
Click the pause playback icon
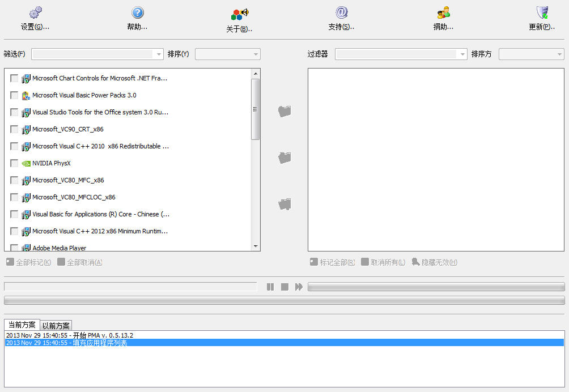click(270, 287)
